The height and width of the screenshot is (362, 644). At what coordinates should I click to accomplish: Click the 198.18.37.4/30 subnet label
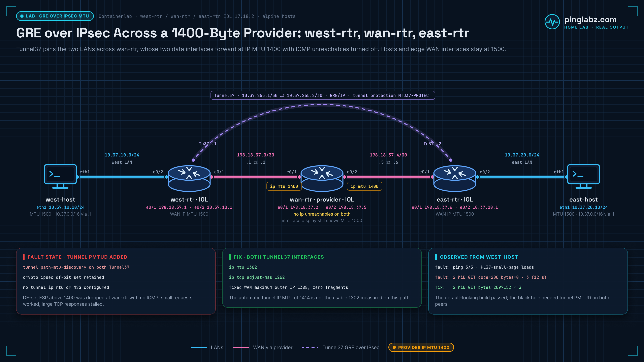388,155
